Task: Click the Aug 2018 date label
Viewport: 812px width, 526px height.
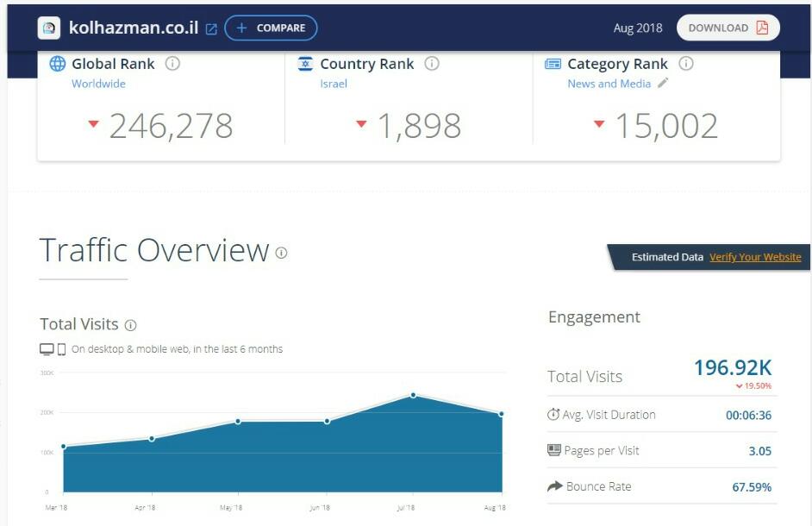Action: tap(638, 28)
